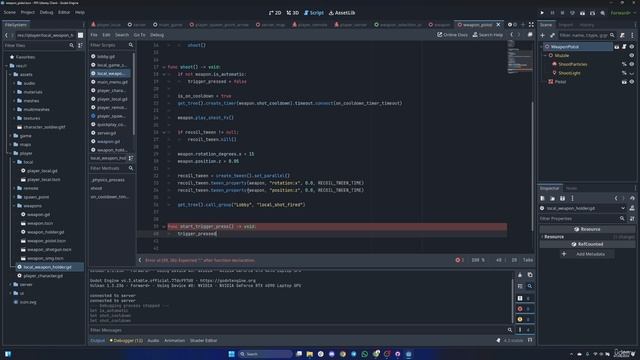Expand the materials folder
This screenshot has width=640, height=360.
(14, 92)
